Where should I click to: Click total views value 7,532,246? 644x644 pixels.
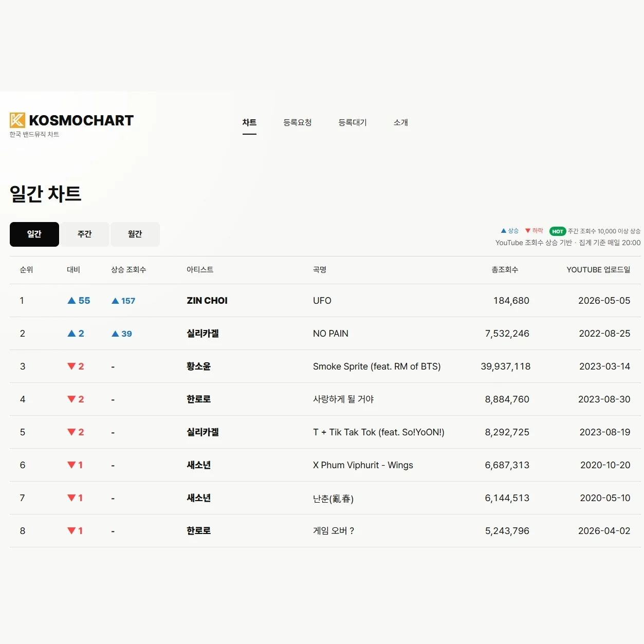tap(507, 334)
